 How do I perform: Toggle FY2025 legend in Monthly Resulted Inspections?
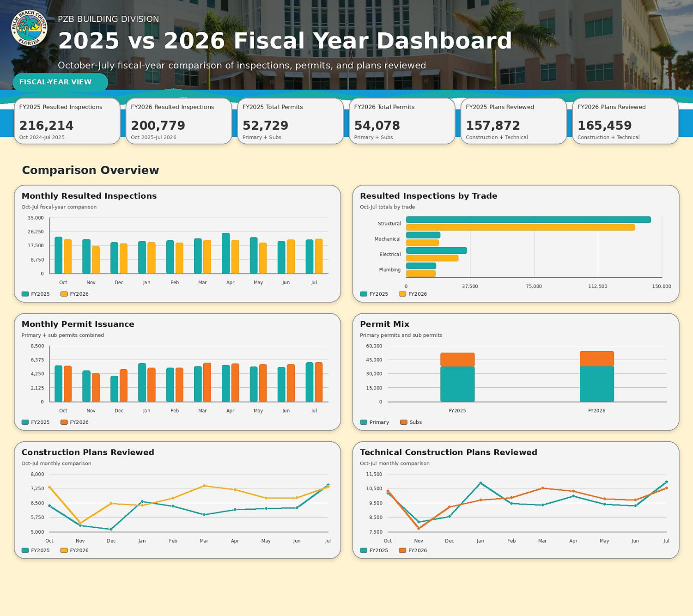coord(36,294)
